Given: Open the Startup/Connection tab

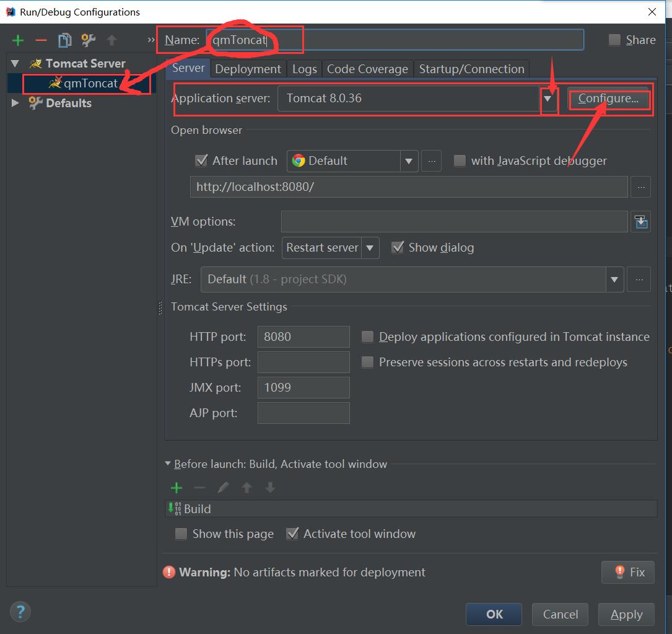Looking at the screenshot, I should tap(471, 69).
